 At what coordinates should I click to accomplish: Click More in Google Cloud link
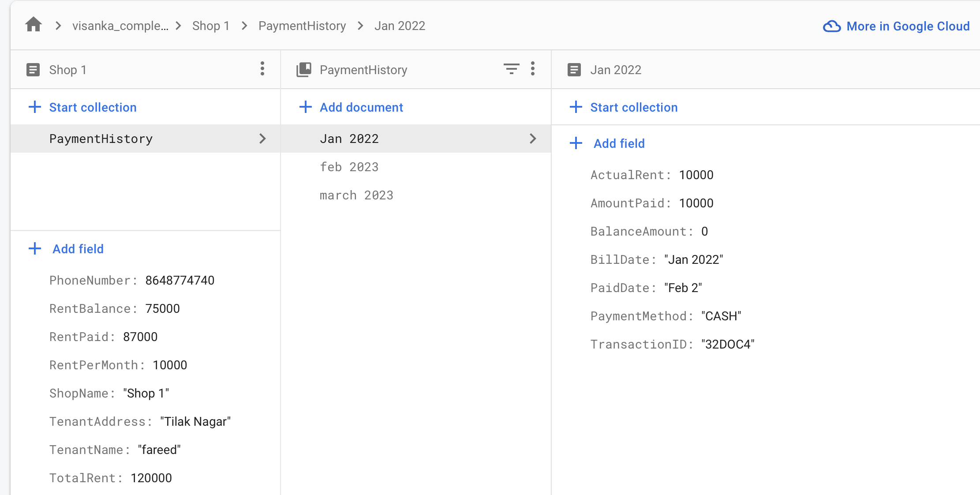coord(908,26)
